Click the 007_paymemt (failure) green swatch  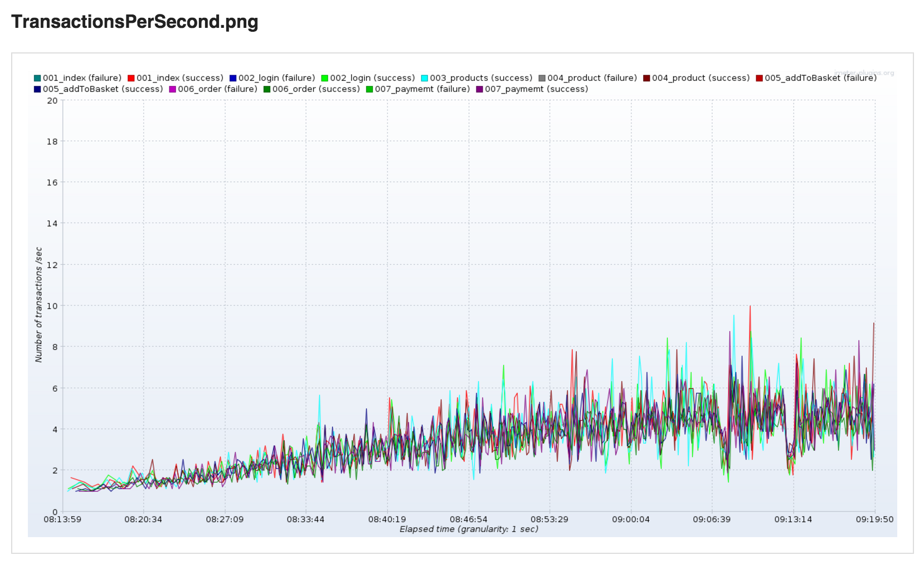pos(369,89)
